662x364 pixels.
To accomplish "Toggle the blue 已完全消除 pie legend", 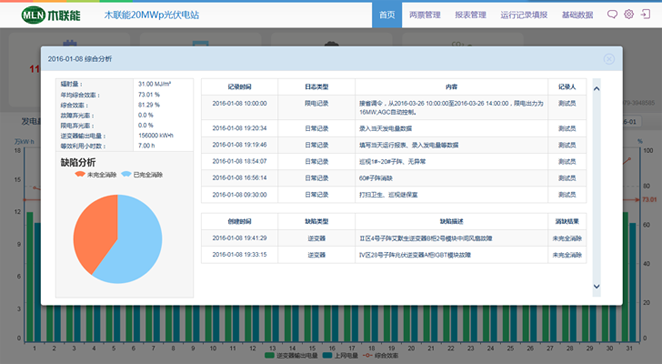I will pos(142,174).
